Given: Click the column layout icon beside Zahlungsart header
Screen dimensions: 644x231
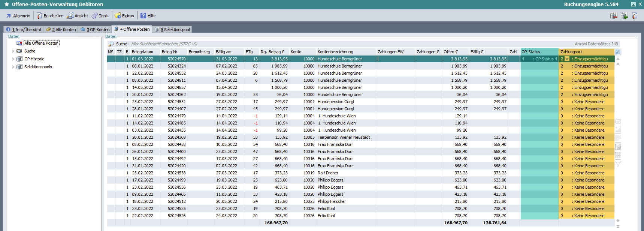Looking at the screenshot, I should 618,52.
